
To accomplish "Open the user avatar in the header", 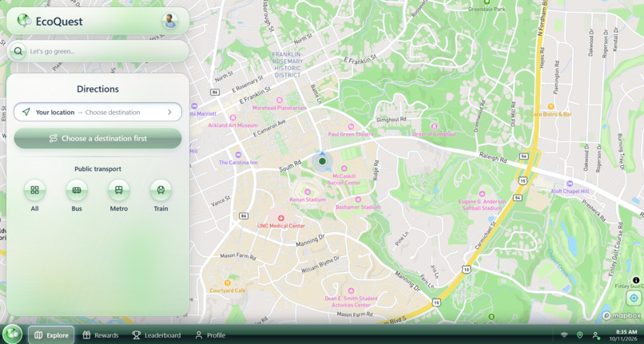I will pos(169,21).
